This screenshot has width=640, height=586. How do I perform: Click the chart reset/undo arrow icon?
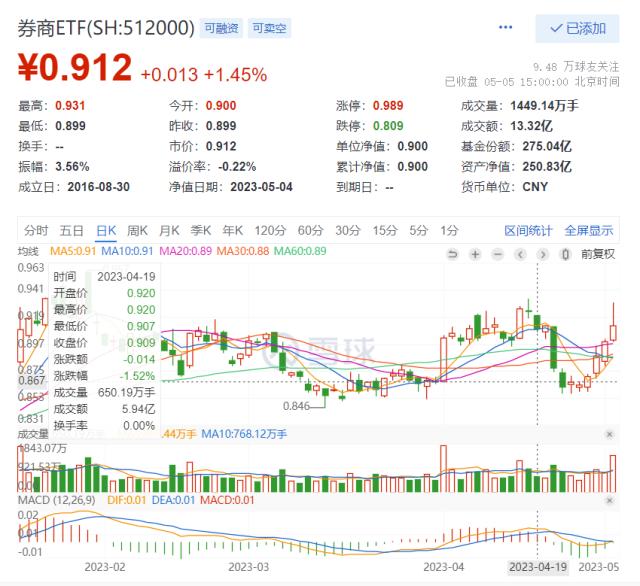pyautogui.click(x=452, y=255)
